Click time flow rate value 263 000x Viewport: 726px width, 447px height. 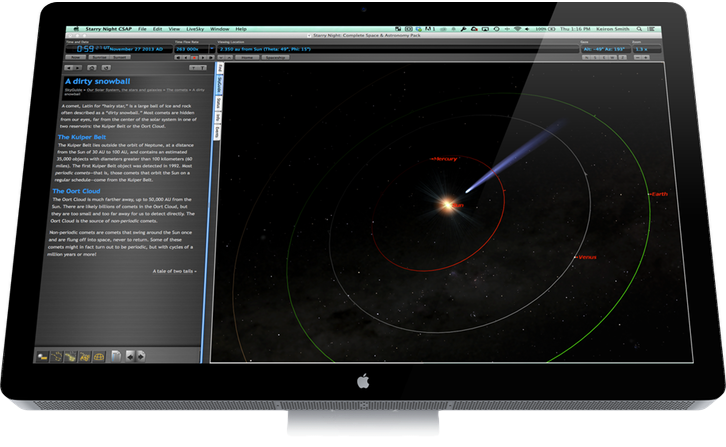(188, 49)
